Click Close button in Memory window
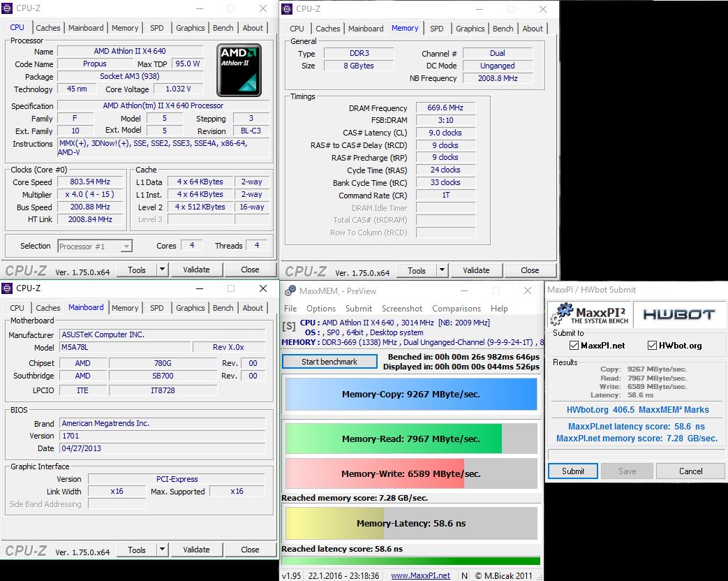Image resolution: width=728 pixels, height=581 pixels. 530,270
